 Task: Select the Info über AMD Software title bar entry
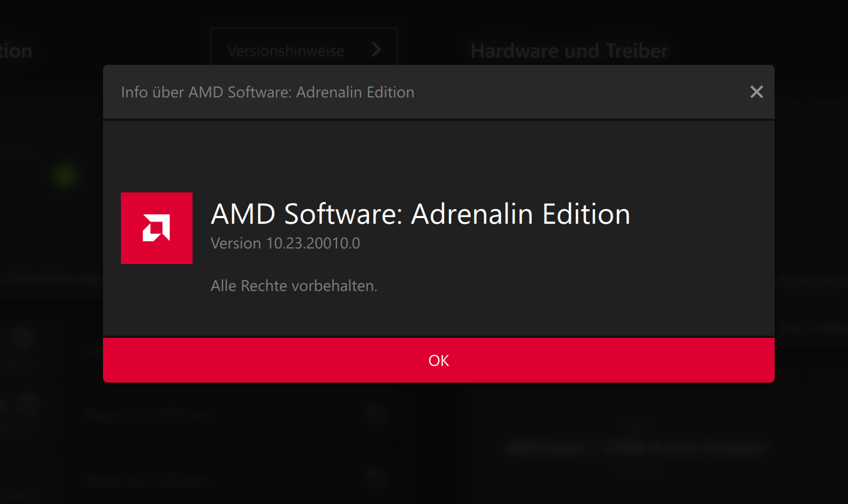coord(268,92)
